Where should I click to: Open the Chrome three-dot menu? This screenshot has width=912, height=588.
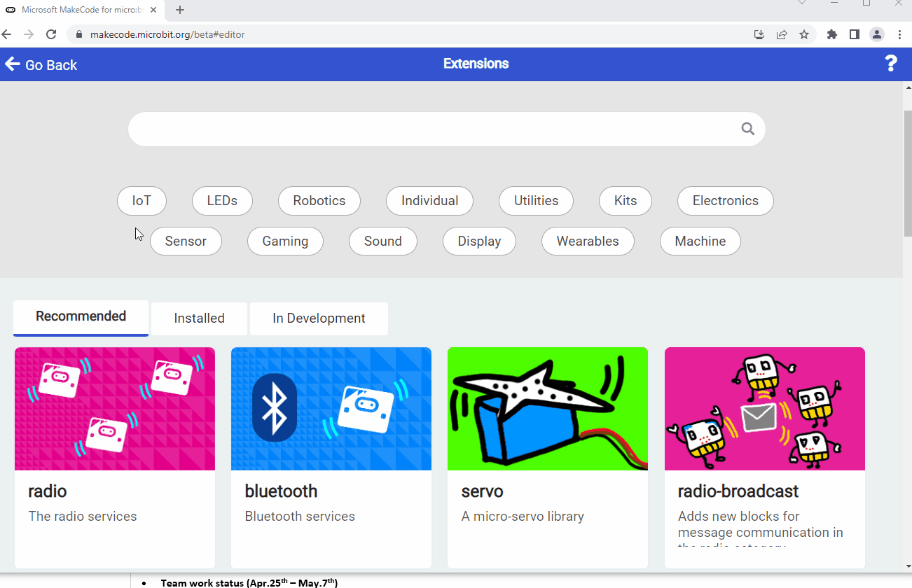[900, 34]
